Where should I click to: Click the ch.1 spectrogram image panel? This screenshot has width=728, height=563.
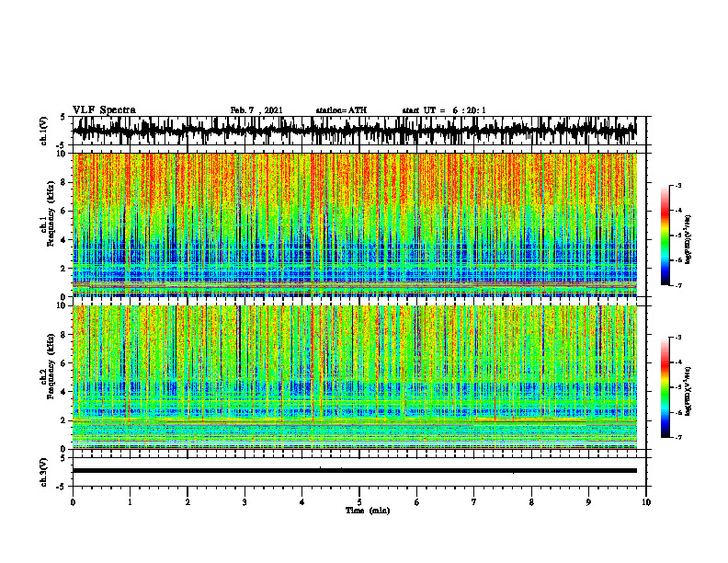tap(355, 224)
